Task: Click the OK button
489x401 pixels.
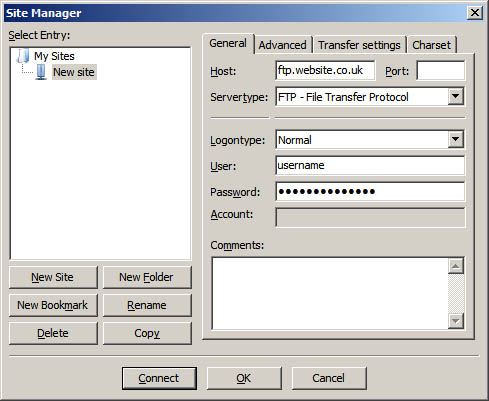Action: [244, 378]
